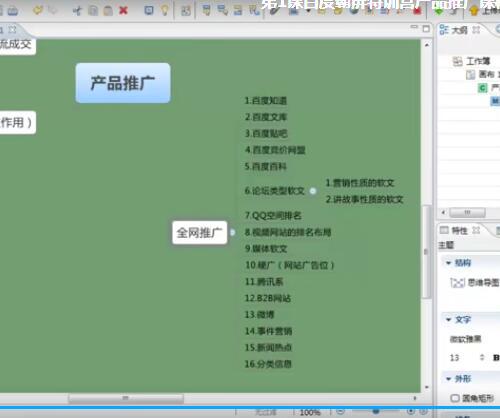Click canvas vertical scroll-up arrow
The width and height of the screenshot is (500, 418).
pos(426,45)
